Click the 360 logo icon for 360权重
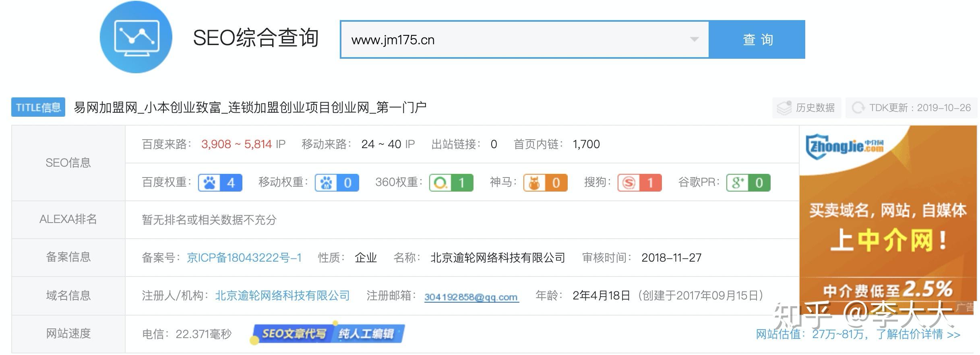This screenshot has height=355, width=980. 440,183
